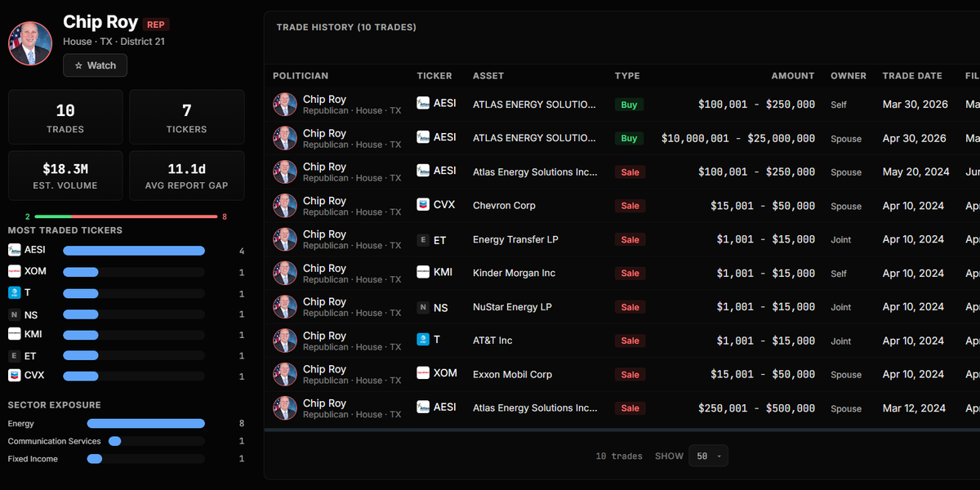This screenshot has width=980, height=490.
Task: Open Chip Roy's profile photo
Action: 30,43
